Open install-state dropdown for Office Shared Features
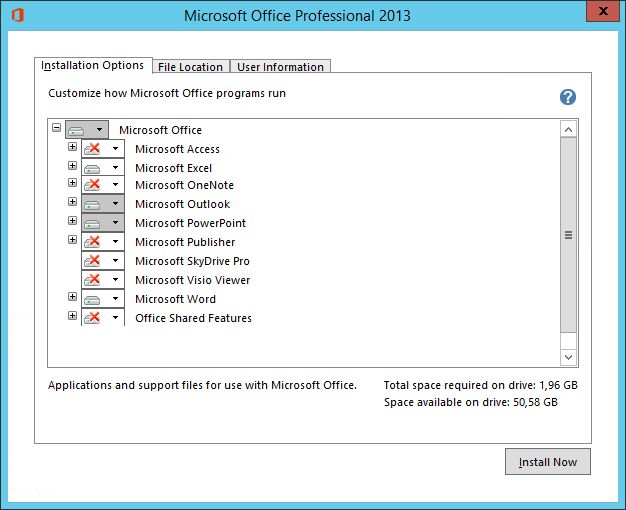Screen dimensions: 626x510 point(115,318)
